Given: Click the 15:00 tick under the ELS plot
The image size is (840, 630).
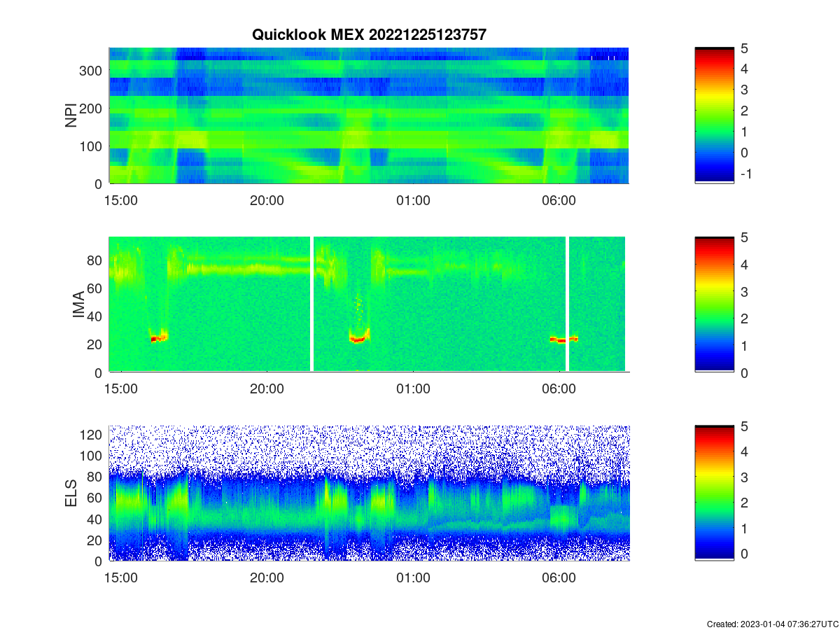Looking at the screenshot, I should click(121, 577).
